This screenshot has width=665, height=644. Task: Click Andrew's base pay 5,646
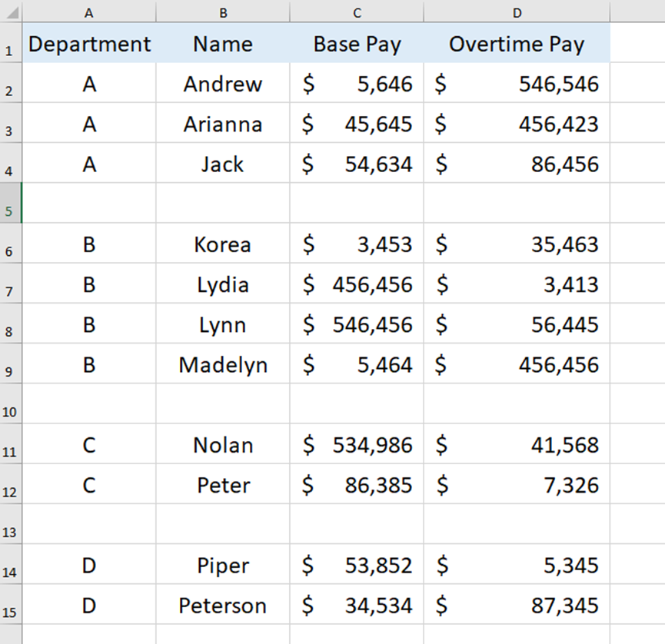pos(357,83)
